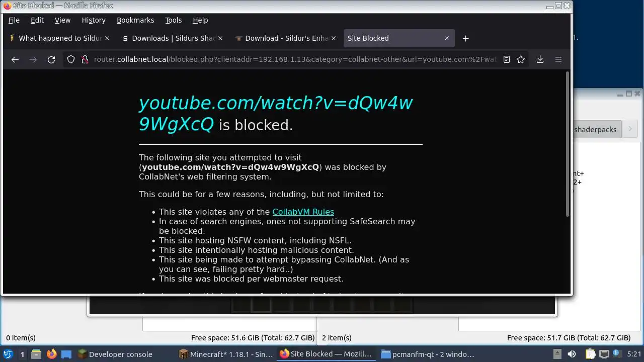Open the network monitor tray icon

coord(604,354)
